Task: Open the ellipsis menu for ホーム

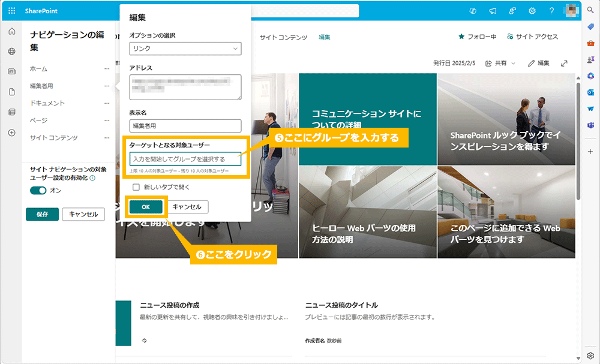Action: (107, 69)
